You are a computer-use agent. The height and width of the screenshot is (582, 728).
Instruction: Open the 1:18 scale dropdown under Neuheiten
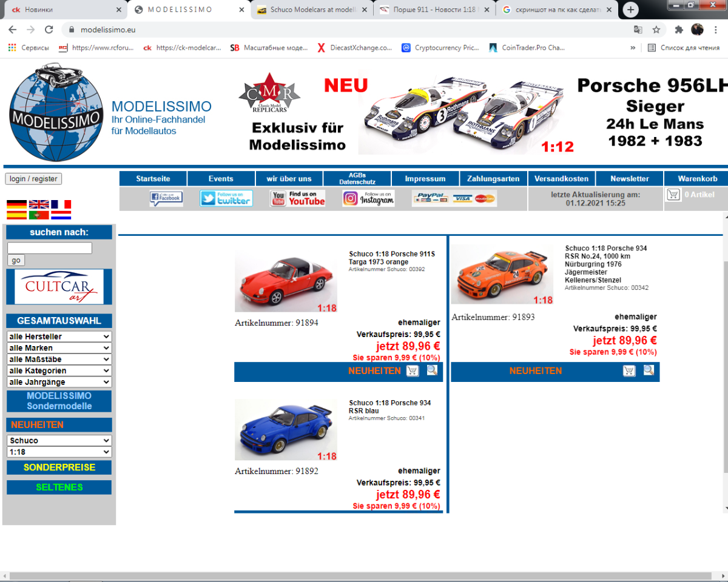[59, 452]
